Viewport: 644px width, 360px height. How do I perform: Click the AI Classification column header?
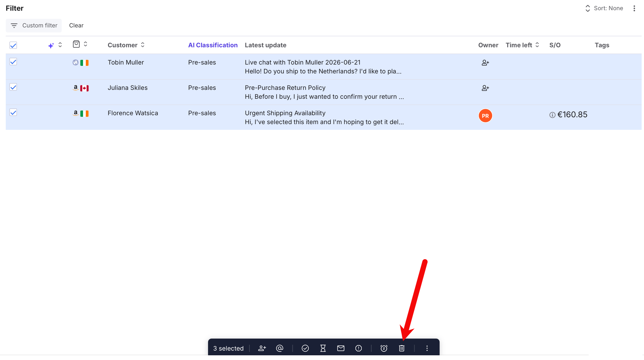pyautogui.click(x=213, y=45)
